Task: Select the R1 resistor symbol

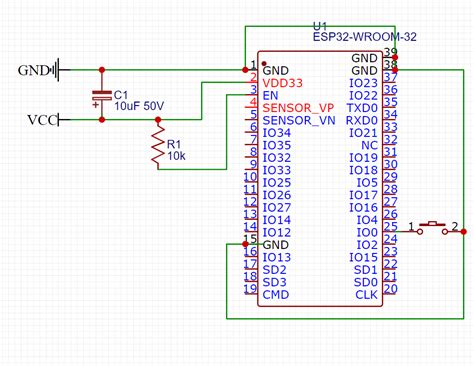Action: (158, 145)
